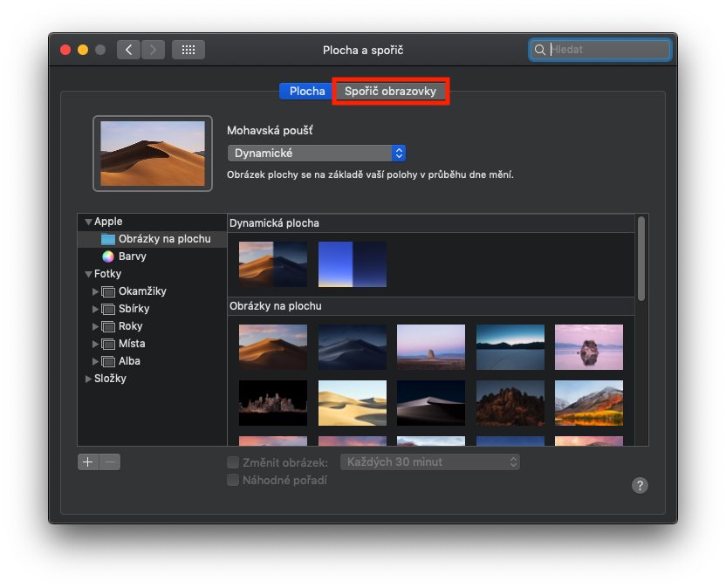Image resolution: width=726 pixels, height=588 pixels.
Task: Click the forward arrow navigation button
Action: (x=153, y=50)
